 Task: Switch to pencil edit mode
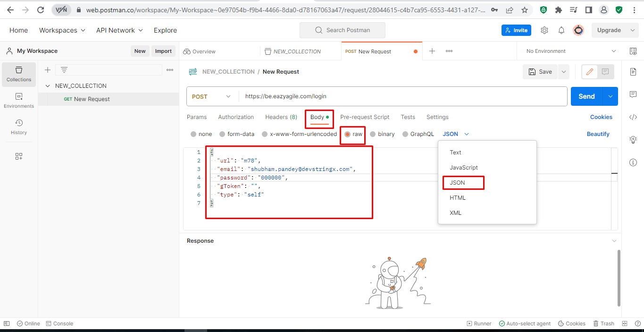[x=590, y=72]
